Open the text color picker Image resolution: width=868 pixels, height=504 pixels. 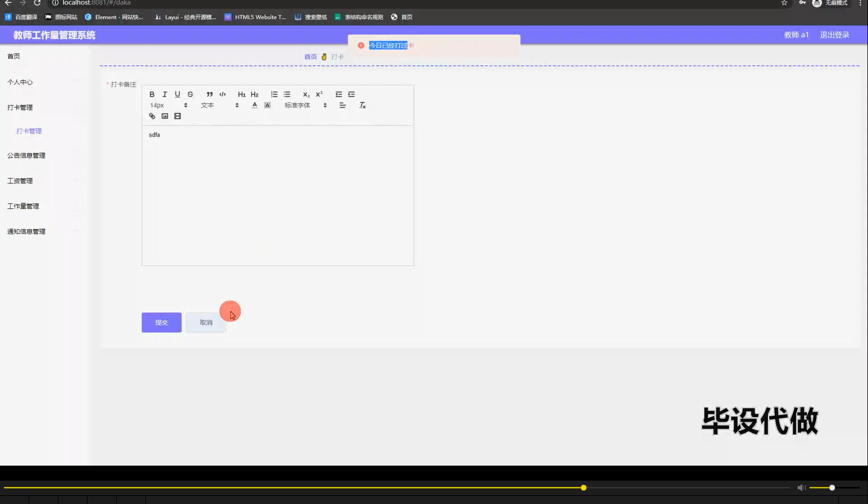coord(255,105)
